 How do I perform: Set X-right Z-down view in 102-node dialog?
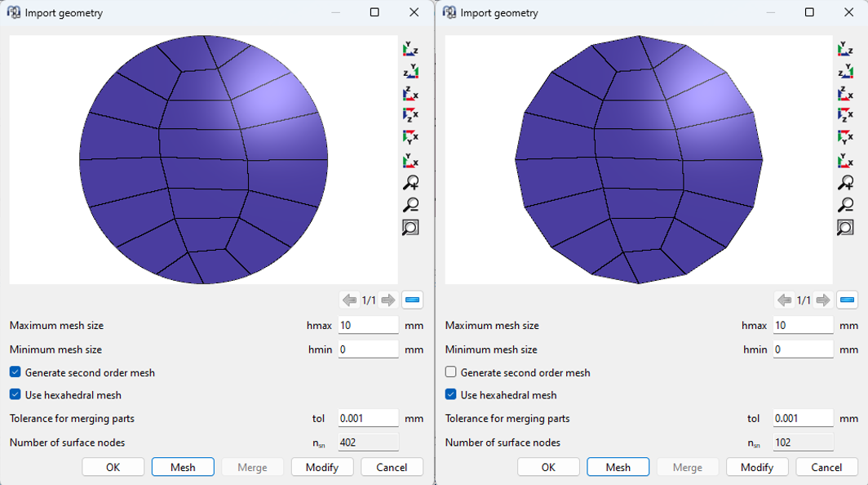[845, 115]
